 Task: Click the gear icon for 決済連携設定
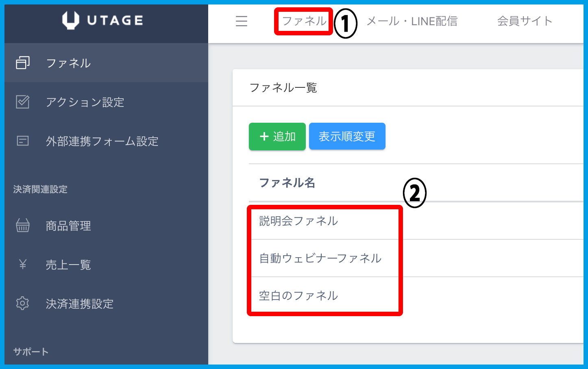[23, 304]
